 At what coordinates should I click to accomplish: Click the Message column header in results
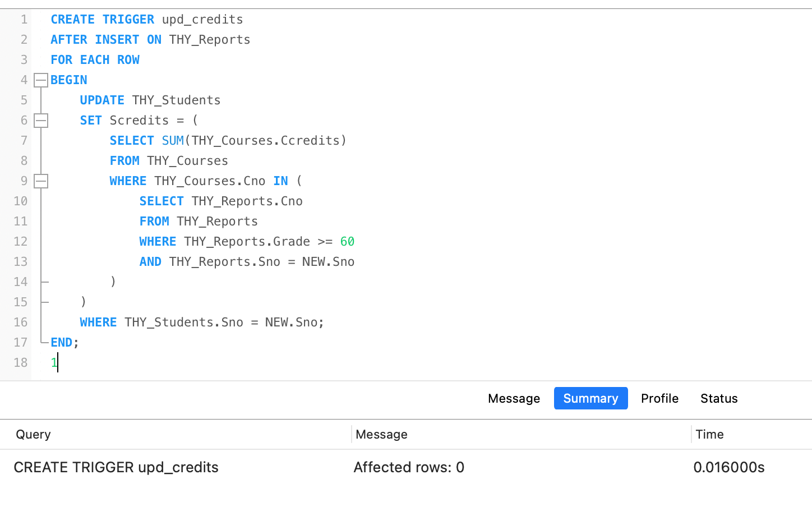coord(381,435)
